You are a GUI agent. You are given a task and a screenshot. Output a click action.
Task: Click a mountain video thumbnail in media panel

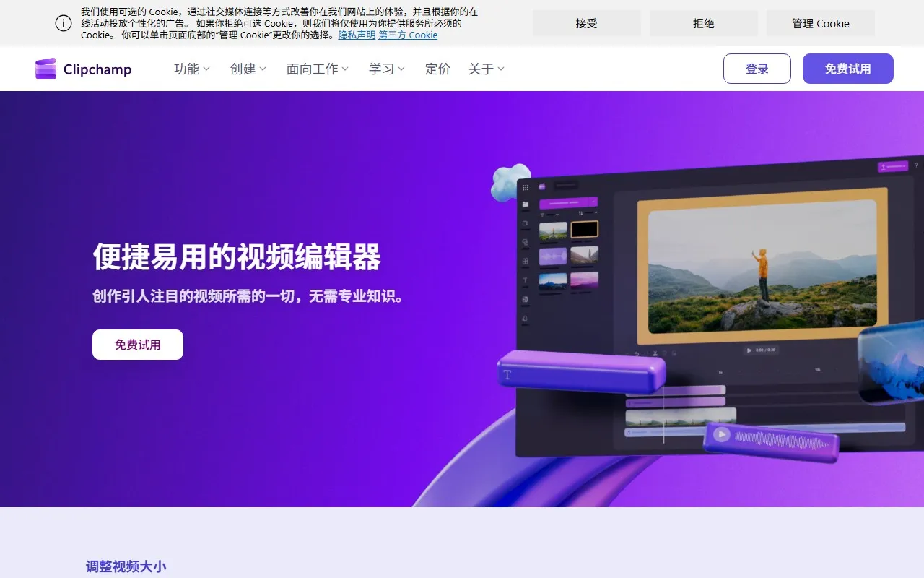553,230
